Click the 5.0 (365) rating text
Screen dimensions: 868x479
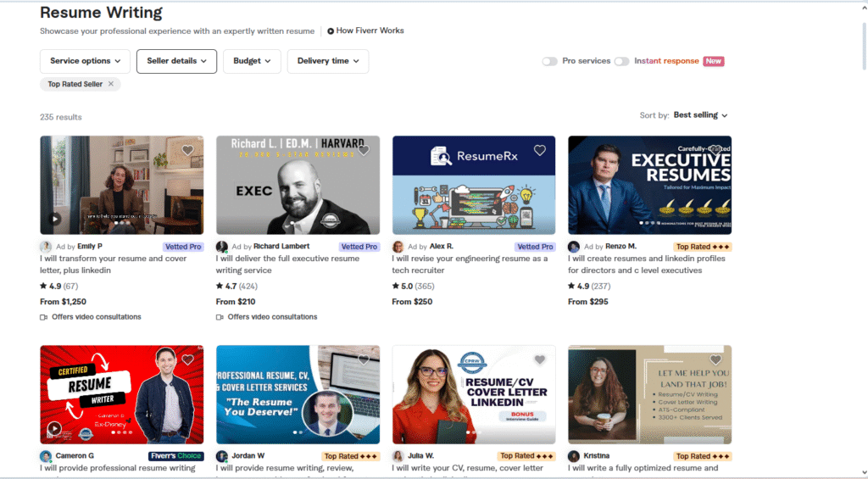(x=413, y=287)
